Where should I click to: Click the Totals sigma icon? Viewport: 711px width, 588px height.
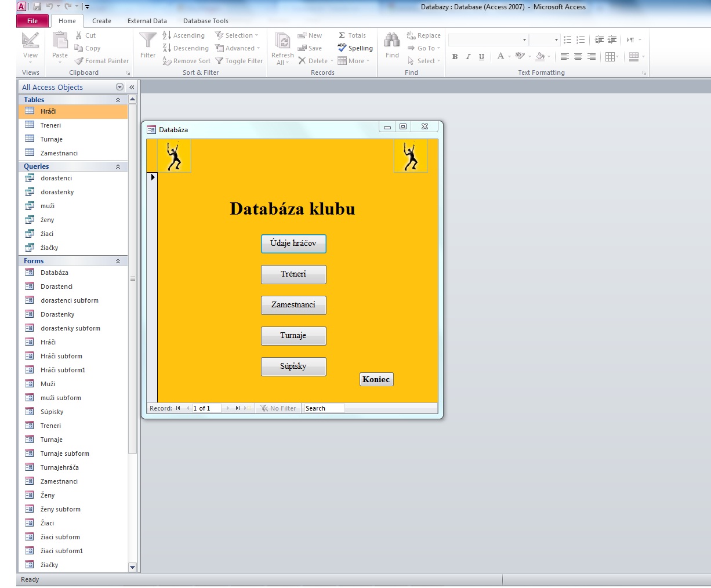(x=342, y=35)
